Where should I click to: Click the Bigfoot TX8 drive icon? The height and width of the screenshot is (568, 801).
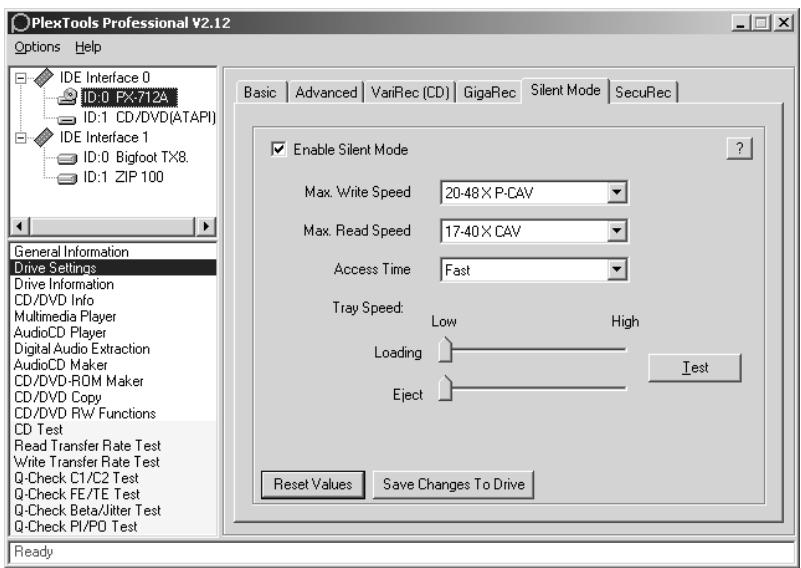click(x=67, y=159)
